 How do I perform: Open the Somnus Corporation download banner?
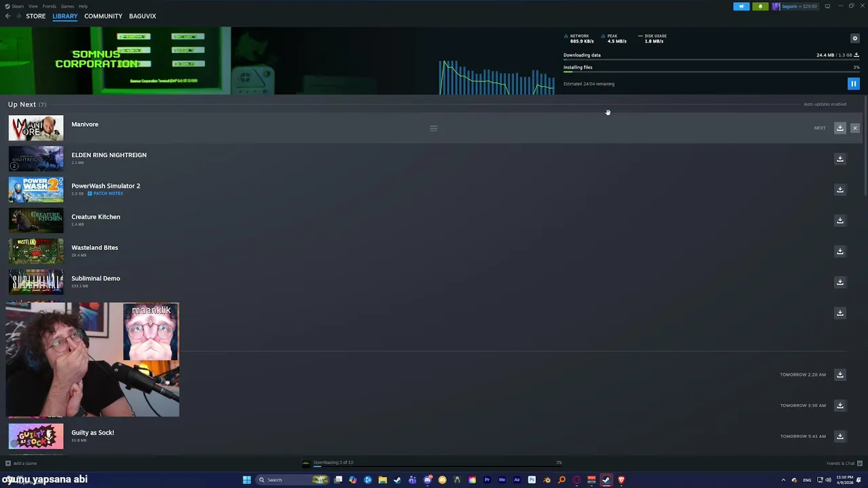[x=115, y=60]
